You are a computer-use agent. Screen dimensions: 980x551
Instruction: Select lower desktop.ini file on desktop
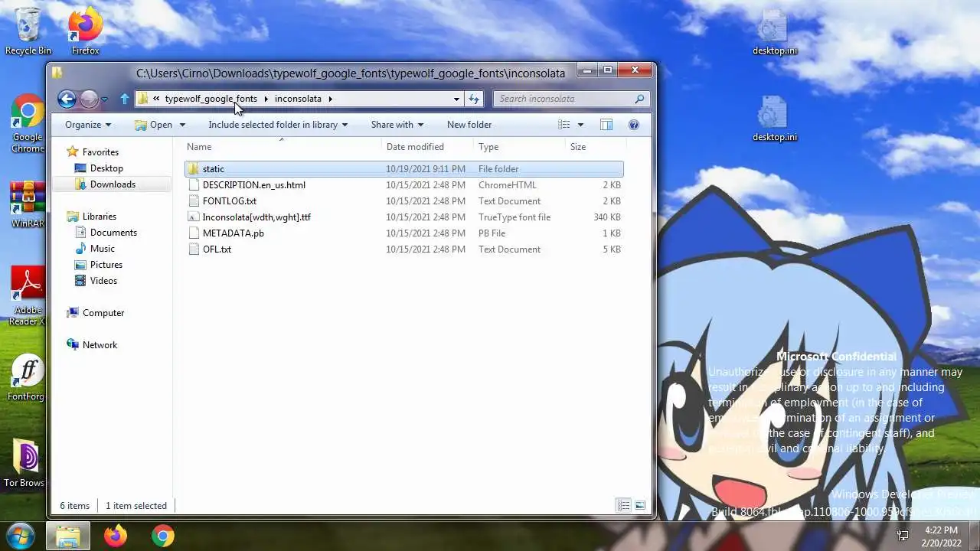[x=774, y=119]
